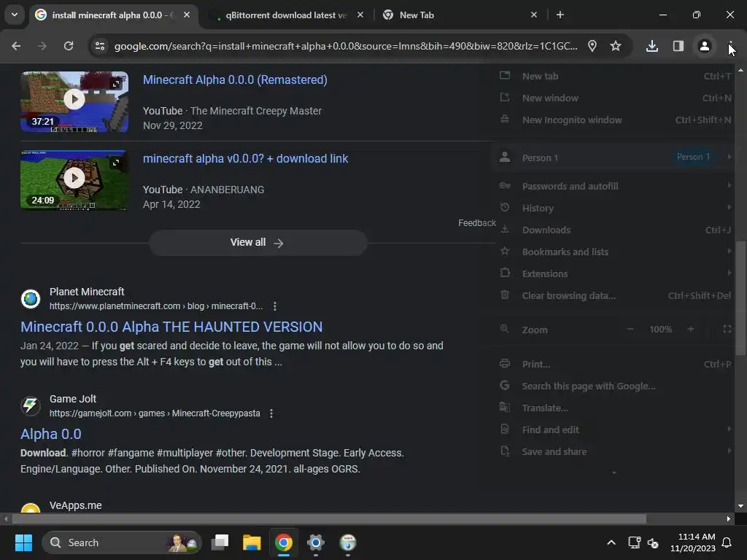This screenshot has height=560, width=747.
Task: Open the profile avatar button
Action: (704, 46)
